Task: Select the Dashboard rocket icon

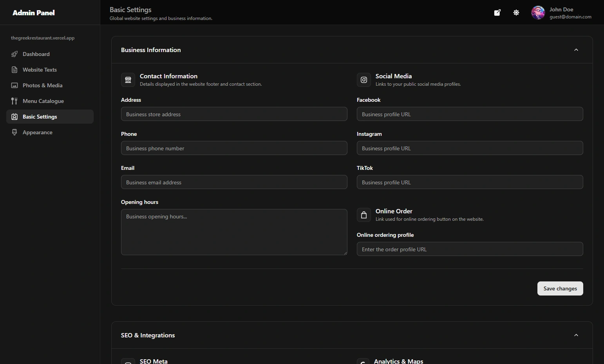Action: coord(14,54)
